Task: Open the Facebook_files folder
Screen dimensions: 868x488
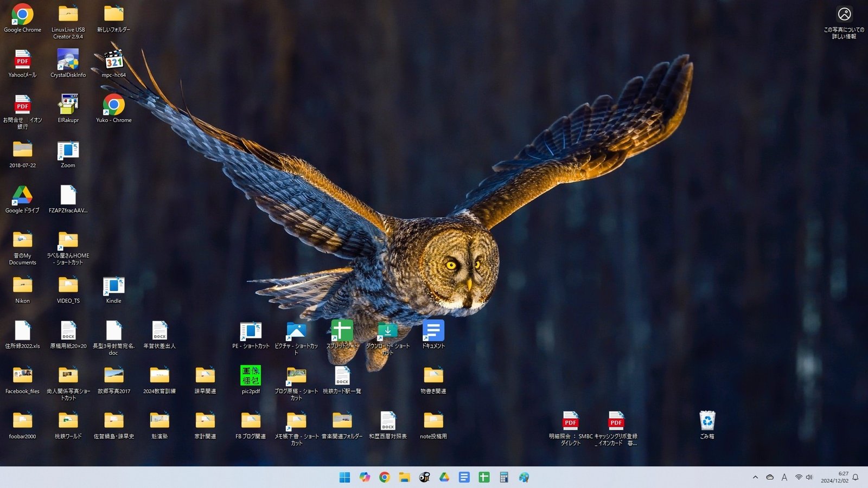Action: click(22, 380)
